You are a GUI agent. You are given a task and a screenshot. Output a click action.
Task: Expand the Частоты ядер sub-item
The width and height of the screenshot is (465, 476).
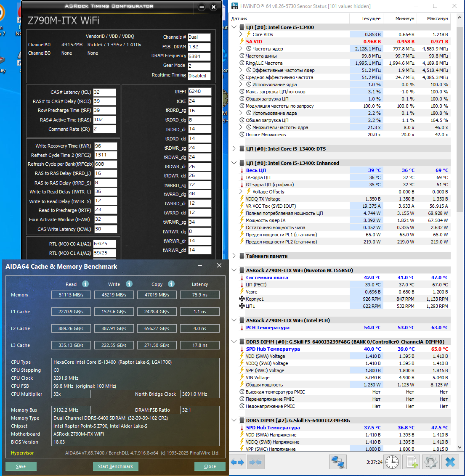click(241, 49)
